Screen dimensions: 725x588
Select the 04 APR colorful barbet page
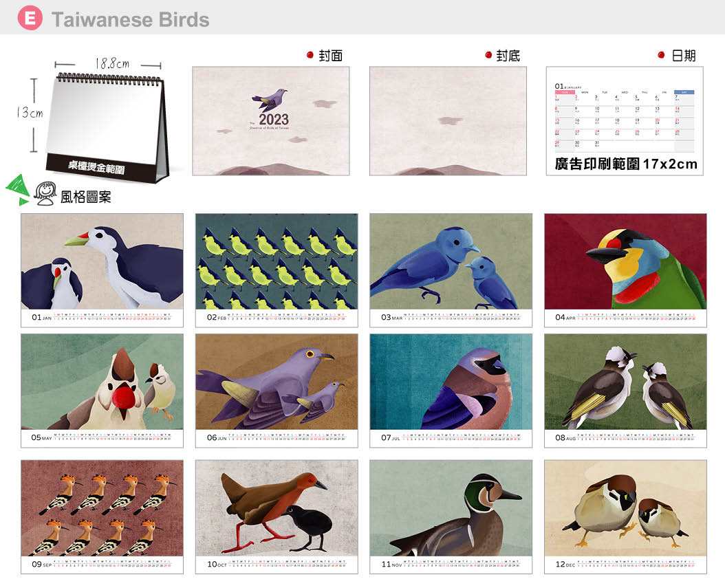coord(625,270)
